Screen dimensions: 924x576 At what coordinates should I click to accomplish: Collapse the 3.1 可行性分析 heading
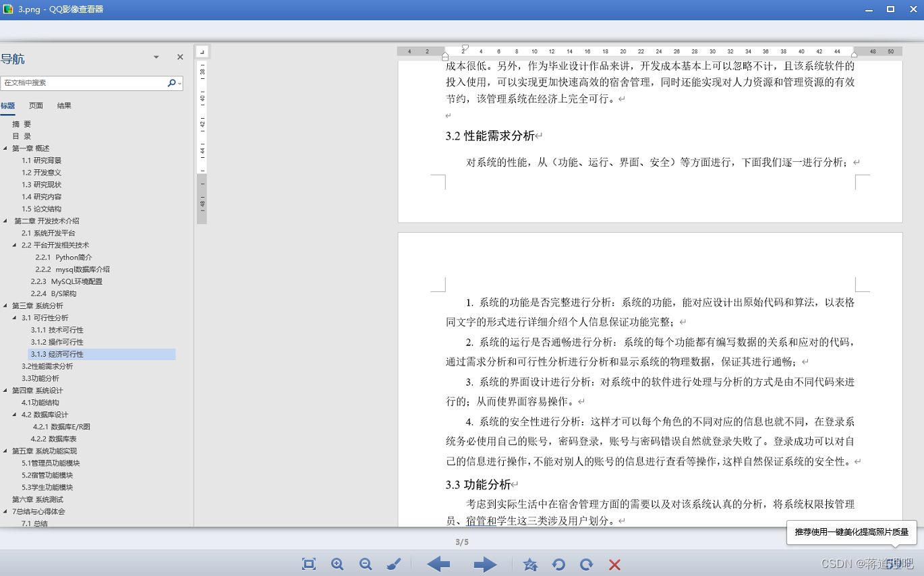(x=15, y=318)
